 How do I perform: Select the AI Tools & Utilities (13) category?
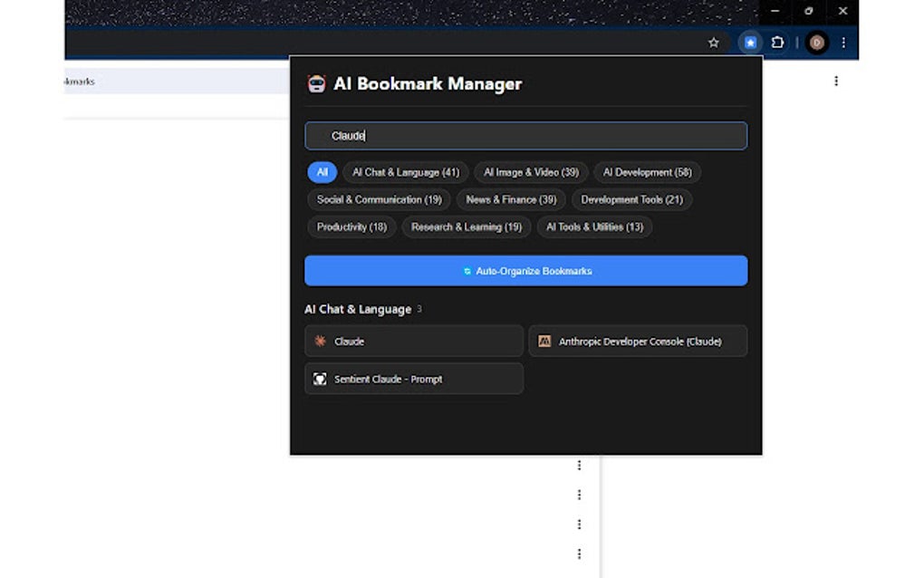pyautogui.click(x=594, y=227)
